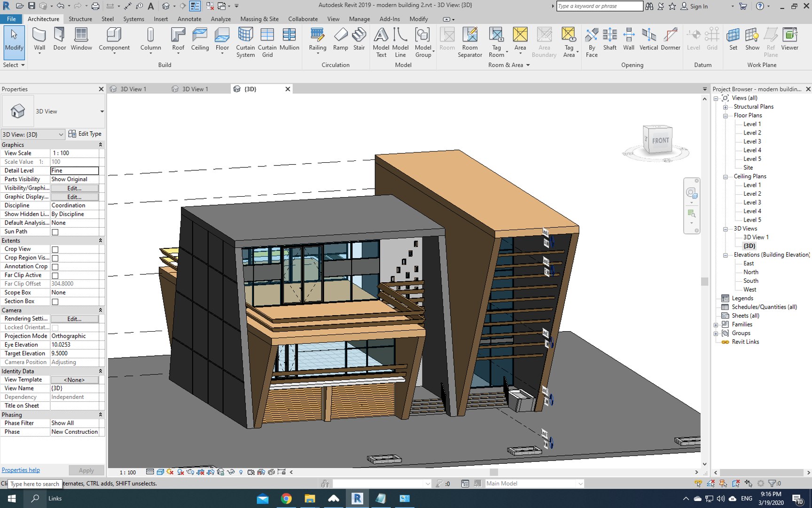This screenshot has width=812, height=508.
Task: Select the Dormer opening tool
Action: tap(671, 40)
